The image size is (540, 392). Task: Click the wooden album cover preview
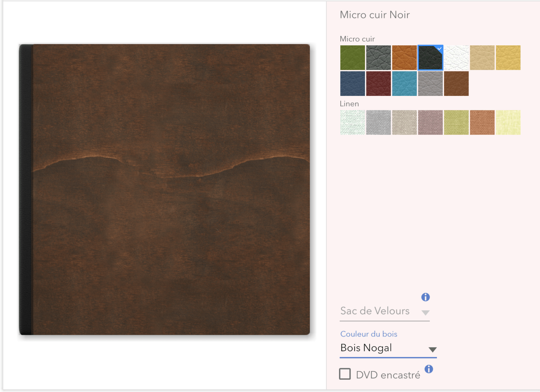(165, 190)
